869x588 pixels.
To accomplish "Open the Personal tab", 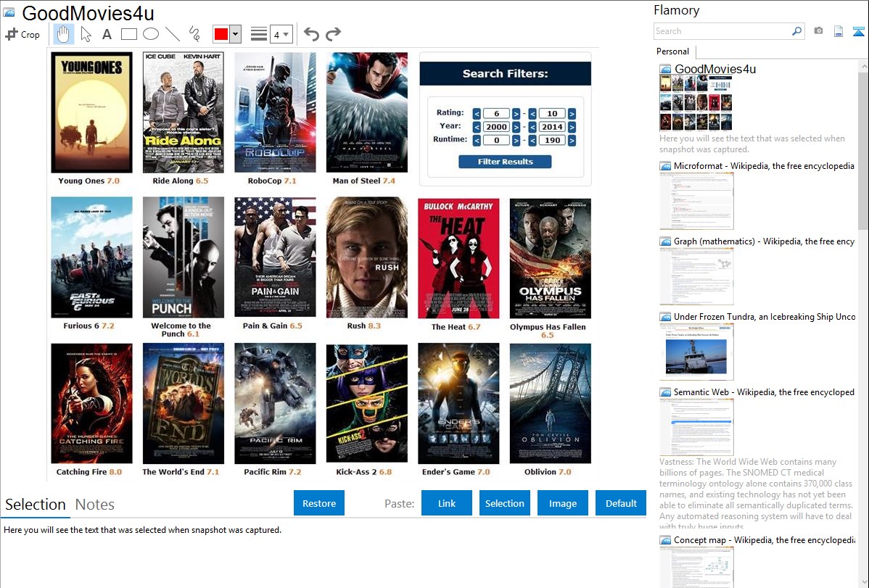I will [x=673, y=51].
